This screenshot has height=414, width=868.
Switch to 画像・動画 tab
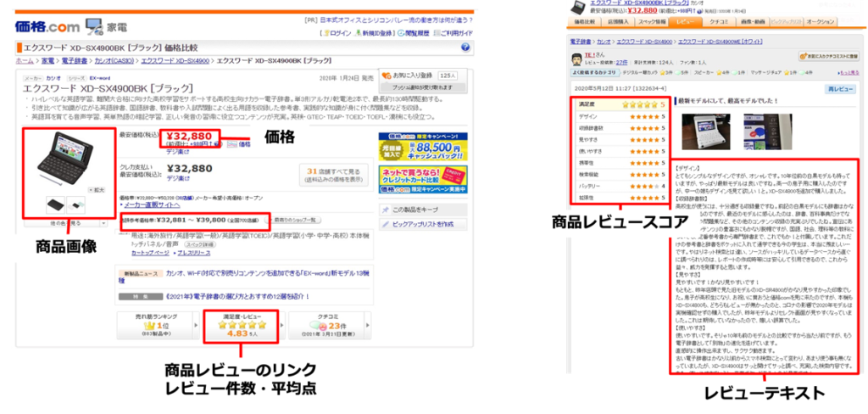tap(753, 21)
